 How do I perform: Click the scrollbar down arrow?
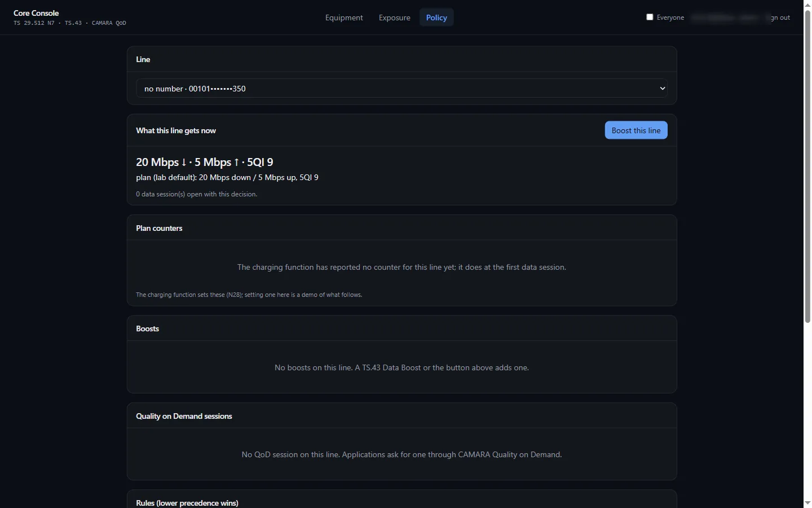coord(807,503)
